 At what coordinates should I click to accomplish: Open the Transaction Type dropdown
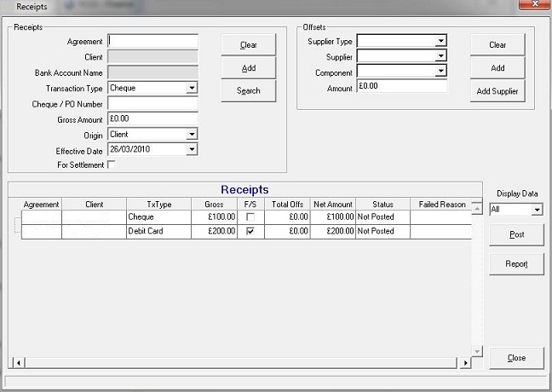tap(192, 88)
